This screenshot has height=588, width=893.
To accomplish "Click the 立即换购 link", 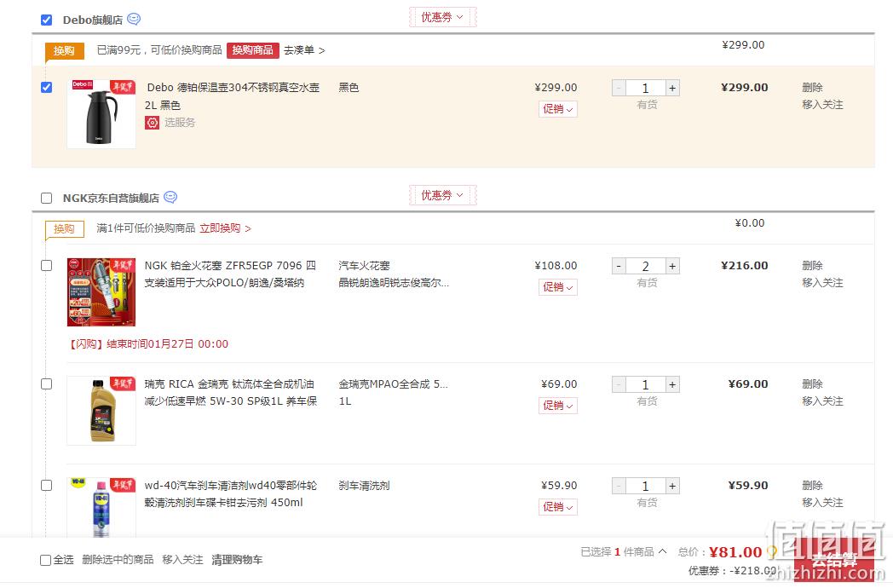I will [x=225, y=228].
